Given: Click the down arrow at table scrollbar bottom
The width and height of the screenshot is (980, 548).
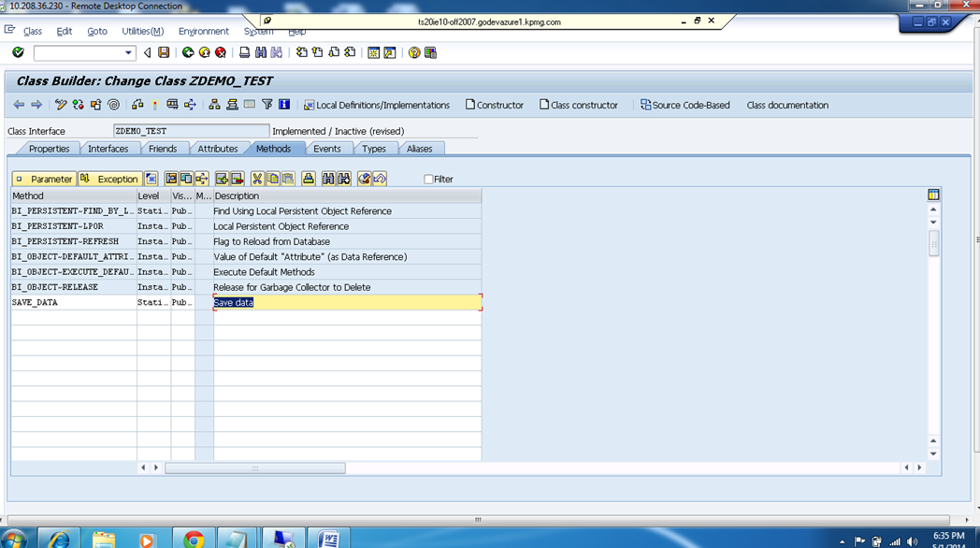Looking at the screenshot, I should click(934, 454).
